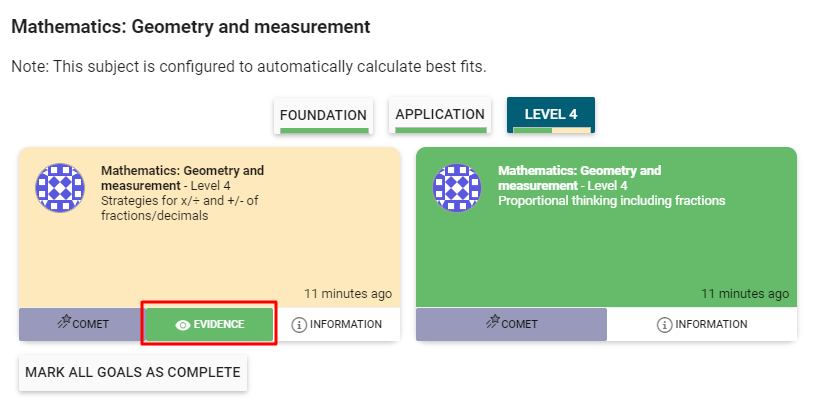Click the info circle icon on the green card

pyautogui.click(x=664, y=325)
